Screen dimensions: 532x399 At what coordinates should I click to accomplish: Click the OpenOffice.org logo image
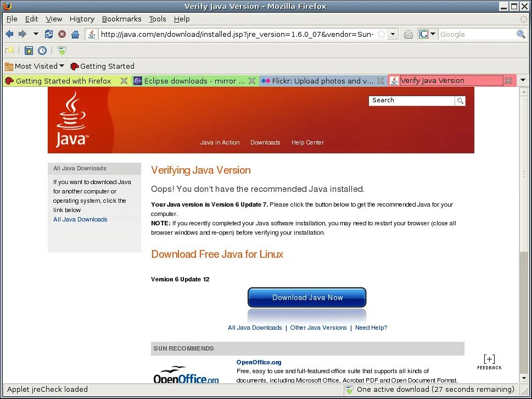point(186,374)
